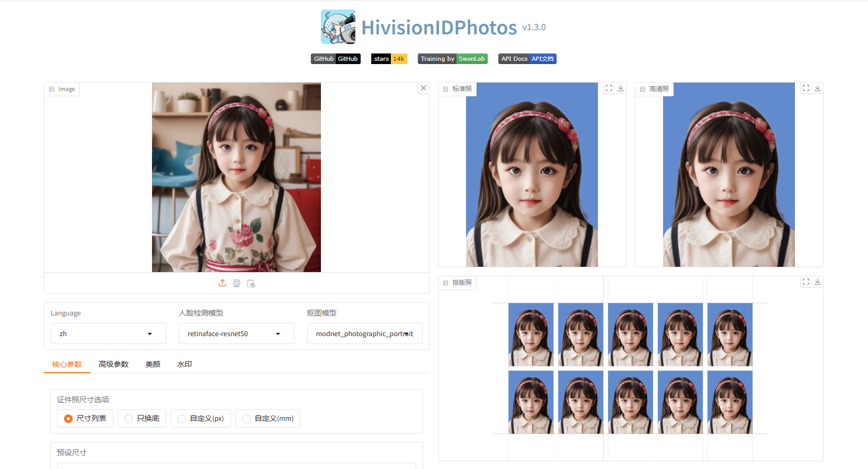868x469 pixels.
Task: Open the API Docs API文档 badge
Action: coord(527,59)
